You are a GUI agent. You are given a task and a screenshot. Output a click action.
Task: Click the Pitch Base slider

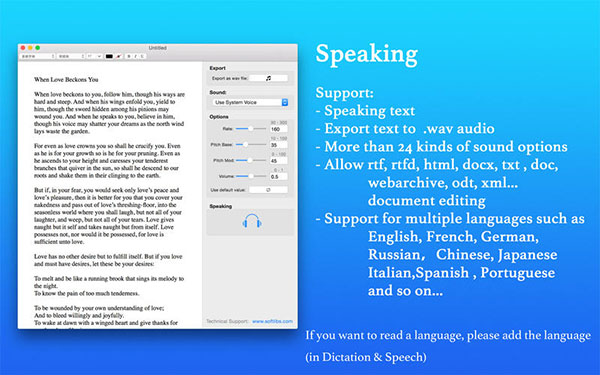pyautogui.click(x=251, y=145)
